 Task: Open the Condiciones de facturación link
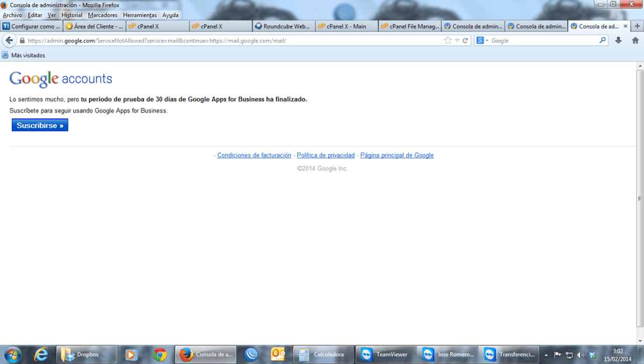pyautogui.click(x=254, y=155)
